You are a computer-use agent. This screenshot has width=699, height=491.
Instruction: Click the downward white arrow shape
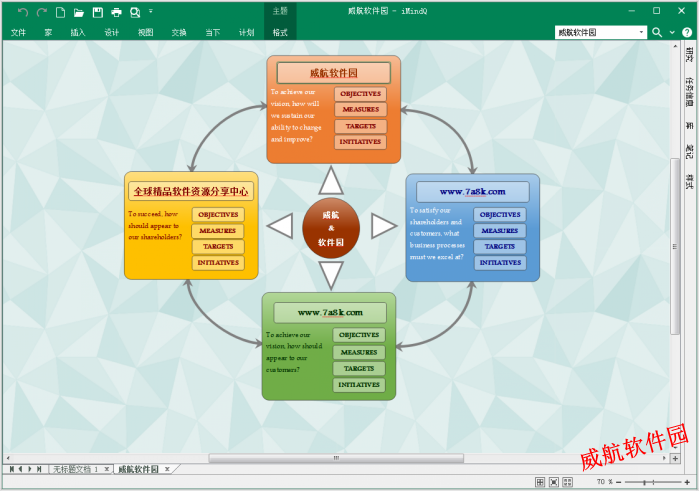[x=331, y=274]
